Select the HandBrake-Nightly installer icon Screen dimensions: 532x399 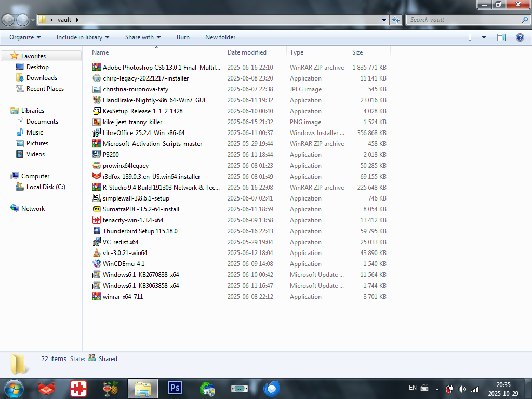coord(97,100)
